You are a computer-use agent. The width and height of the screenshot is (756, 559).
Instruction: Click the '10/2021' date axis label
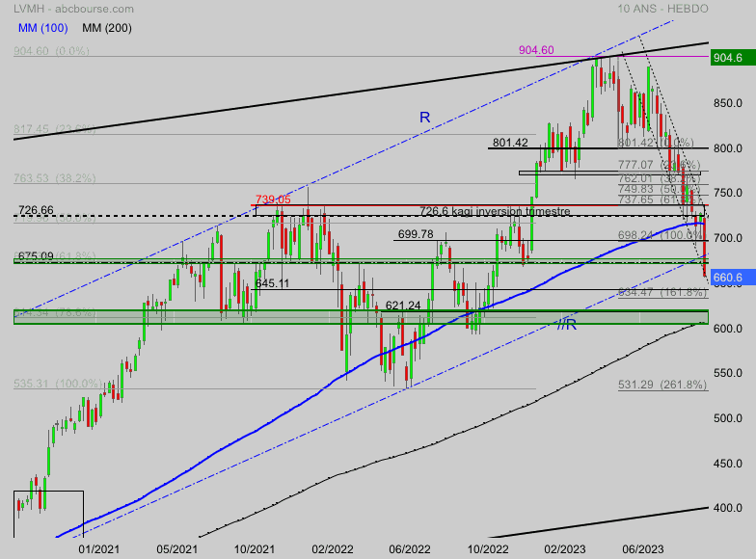[255, 549]
